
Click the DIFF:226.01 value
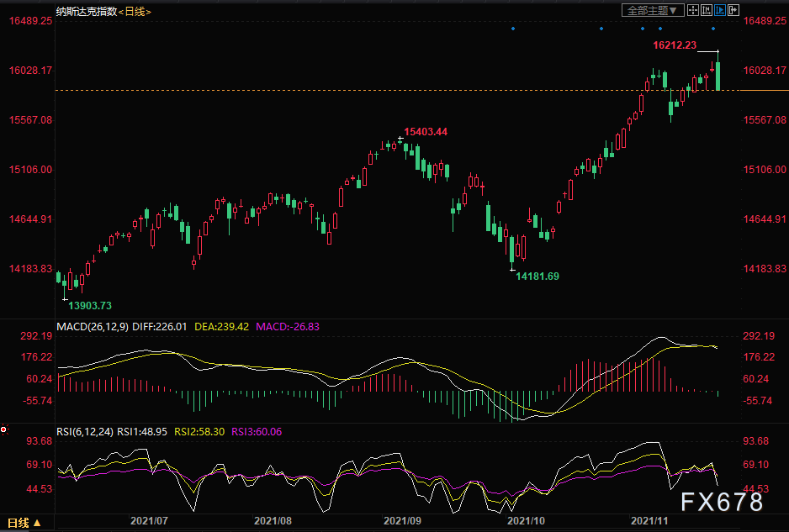pyautogui.click(x=160, y=327)
